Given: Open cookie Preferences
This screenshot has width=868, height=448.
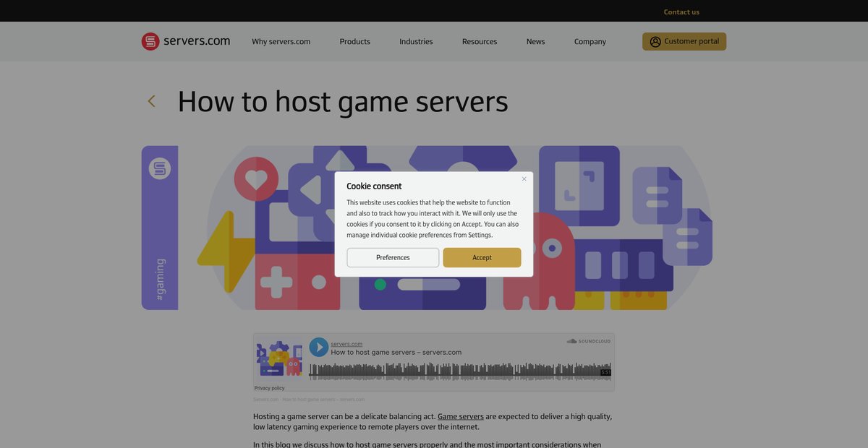Looking at the screenshot, I should [393, 258].
